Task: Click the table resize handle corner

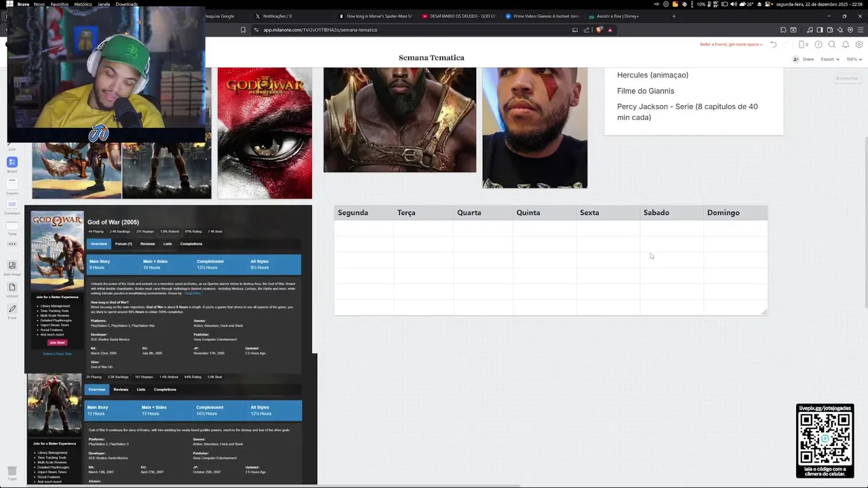Action: point(764,312)
